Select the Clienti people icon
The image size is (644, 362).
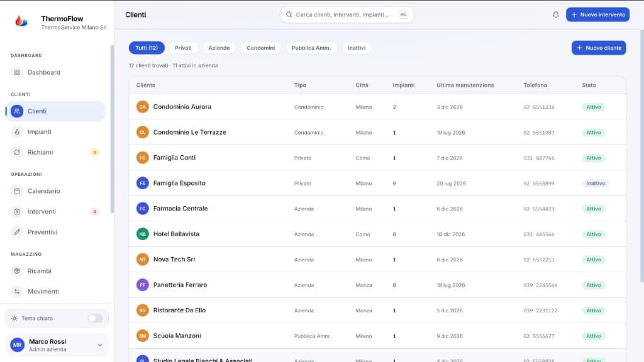point(17,111)
